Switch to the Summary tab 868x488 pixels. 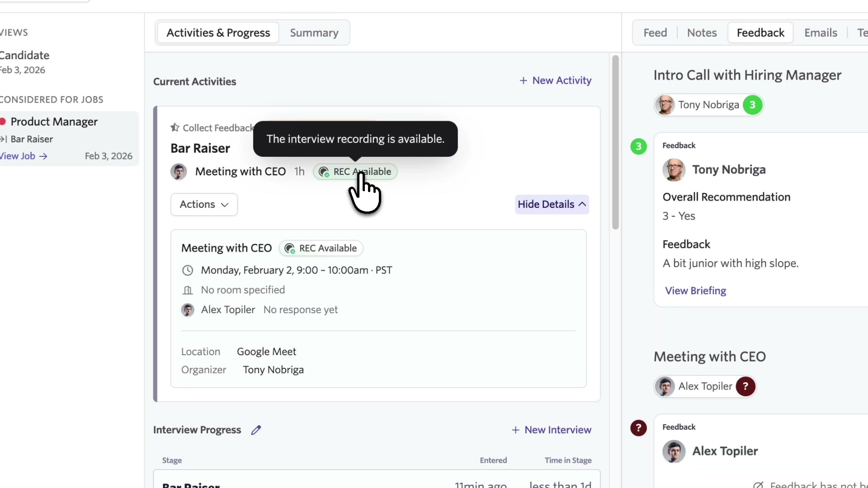(x=314, y=33)
